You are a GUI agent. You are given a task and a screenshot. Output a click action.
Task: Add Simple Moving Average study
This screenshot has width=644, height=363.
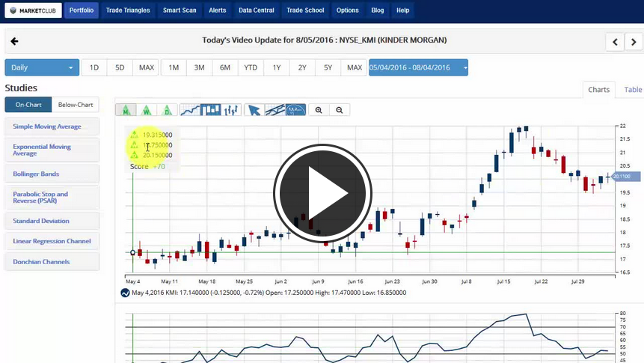52,126
